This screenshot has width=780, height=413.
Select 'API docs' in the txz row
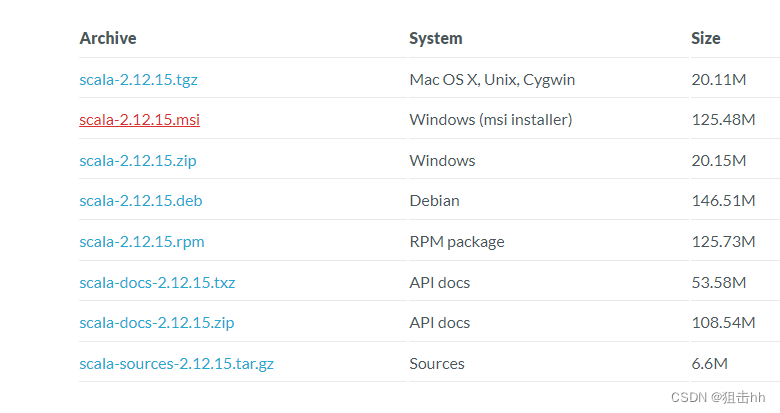click(x=440, y=283)
